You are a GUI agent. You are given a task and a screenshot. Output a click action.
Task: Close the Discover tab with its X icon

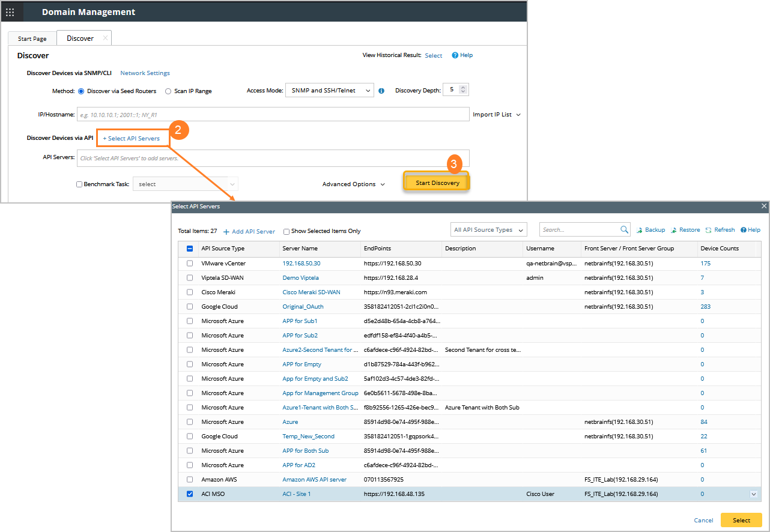pyautogui.click(x=105, y=38)
